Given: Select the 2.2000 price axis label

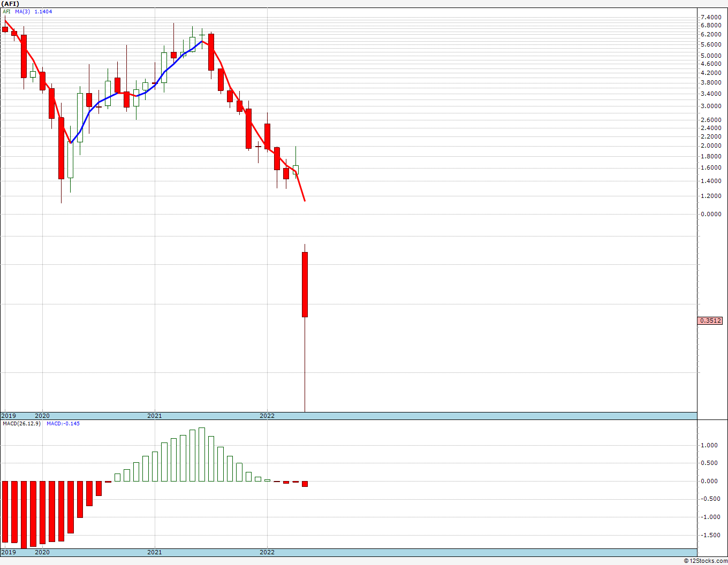Looking at the screenshot, I should [710, 136].
